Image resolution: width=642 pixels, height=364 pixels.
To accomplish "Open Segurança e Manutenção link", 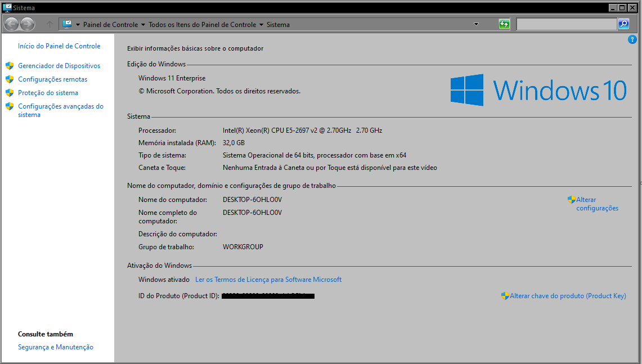I will (x=56, y=347).
